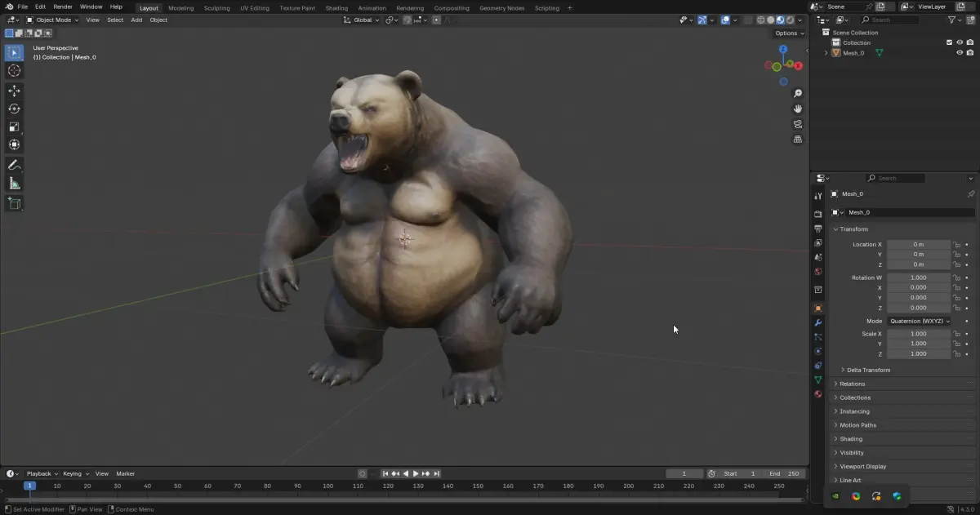Open the Modifiers wrench tab
Image resolution: width=980 pixels, height=515 pixels.
coord(817,322)
